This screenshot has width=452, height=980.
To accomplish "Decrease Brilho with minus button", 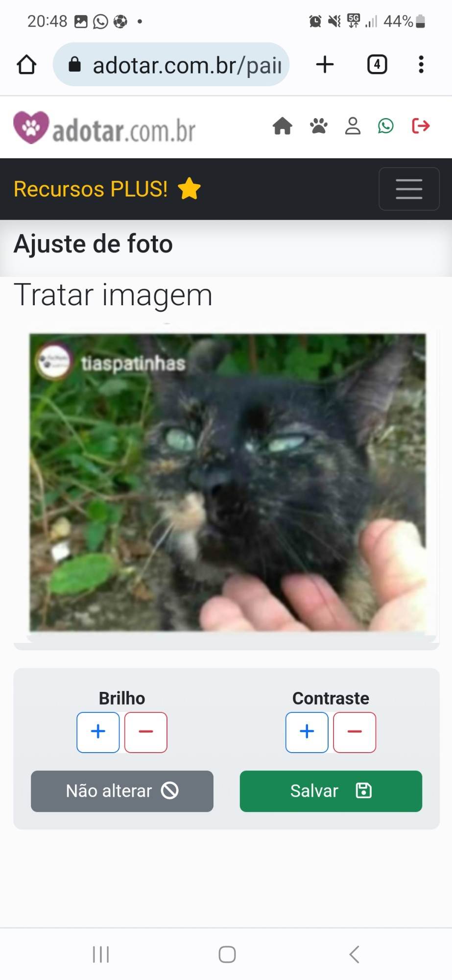I will pos(146,732).
